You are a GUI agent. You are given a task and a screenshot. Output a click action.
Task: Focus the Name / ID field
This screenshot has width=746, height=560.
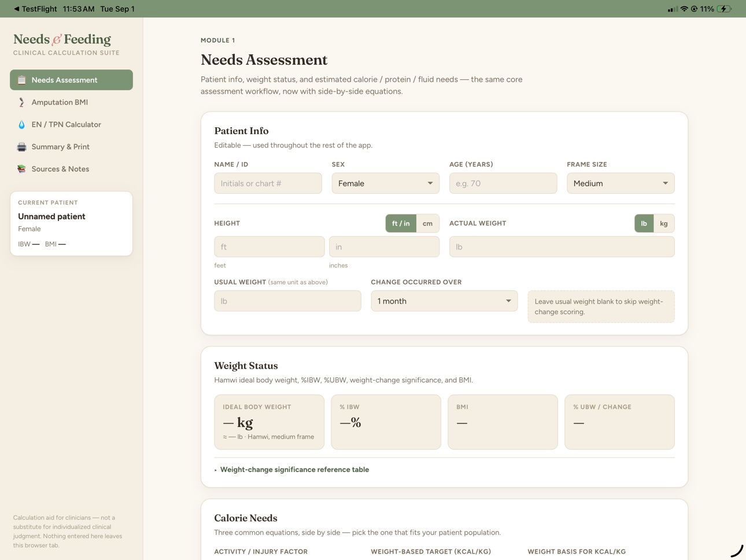click(268, 183)
